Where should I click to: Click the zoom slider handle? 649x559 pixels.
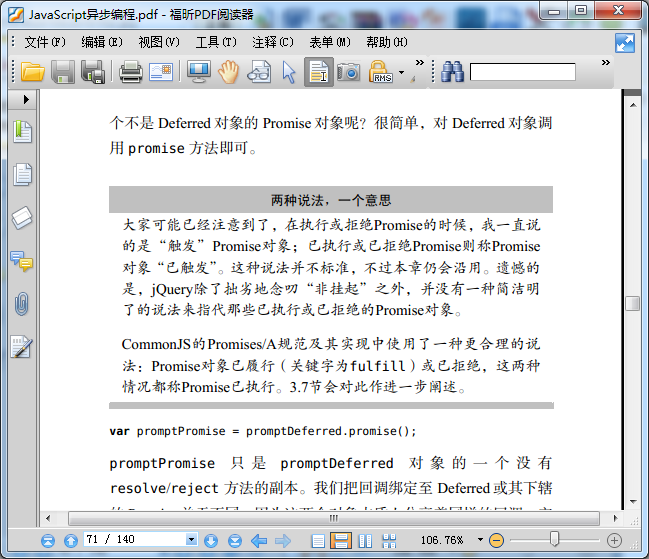tap(554, 539)
